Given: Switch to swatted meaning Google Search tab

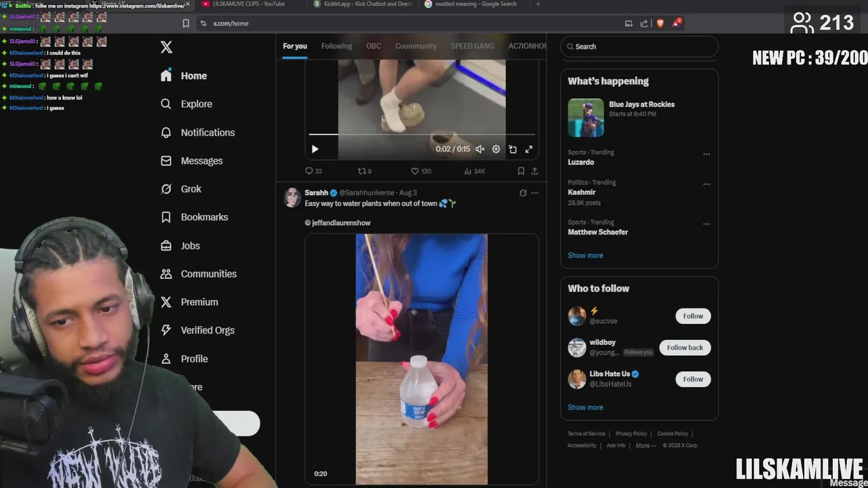Looking at the screenshot, I should 472,4.
